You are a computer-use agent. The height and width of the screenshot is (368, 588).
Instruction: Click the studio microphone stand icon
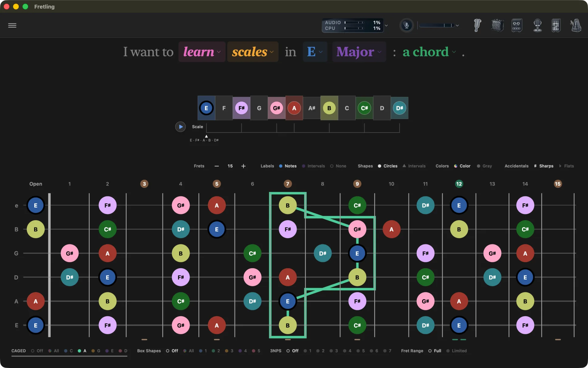click(x=537, y=25)
